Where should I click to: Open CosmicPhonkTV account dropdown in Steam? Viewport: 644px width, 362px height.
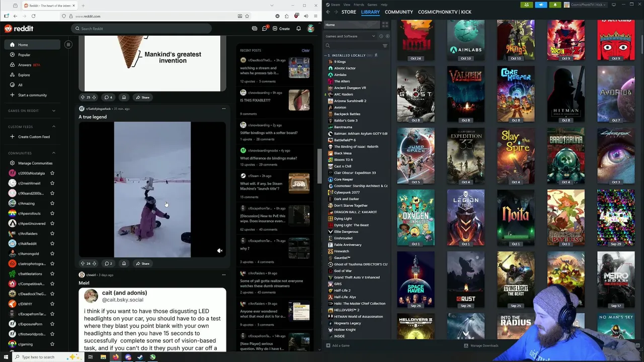586,5
